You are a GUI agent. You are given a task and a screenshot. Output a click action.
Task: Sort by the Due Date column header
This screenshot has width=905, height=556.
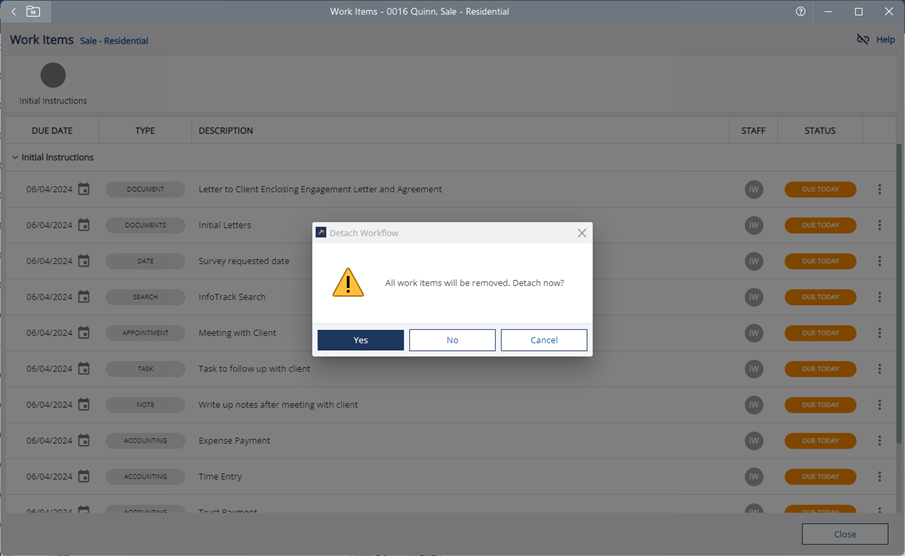(52, 130)
